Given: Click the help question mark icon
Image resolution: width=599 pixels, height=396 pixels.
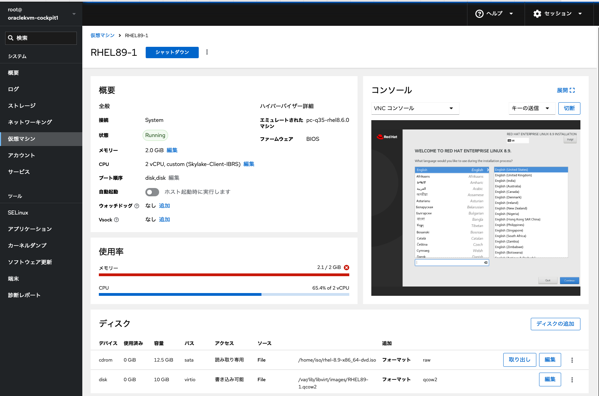Looking at the screenshot, I should click(479, 14).
